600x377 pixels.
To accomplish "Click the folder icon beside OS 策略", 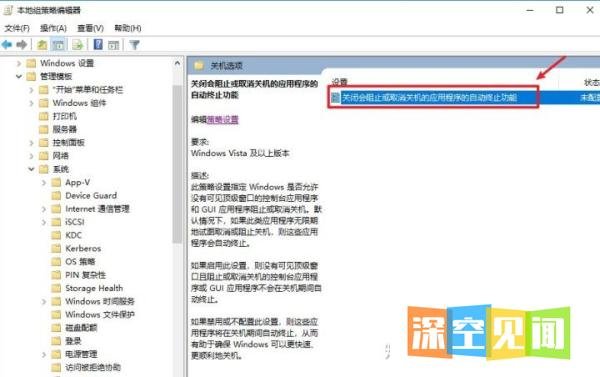I will (56, 262).
